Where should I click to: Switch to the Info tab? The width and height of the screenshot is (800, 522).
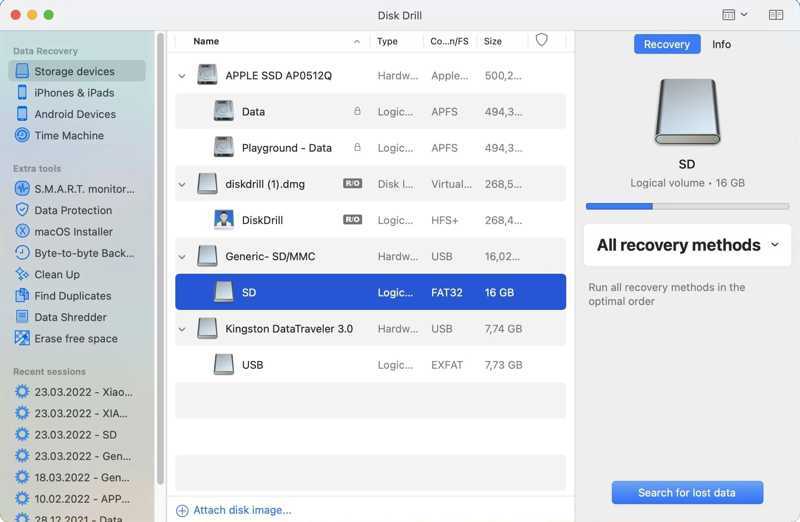[x=721, y=44]
